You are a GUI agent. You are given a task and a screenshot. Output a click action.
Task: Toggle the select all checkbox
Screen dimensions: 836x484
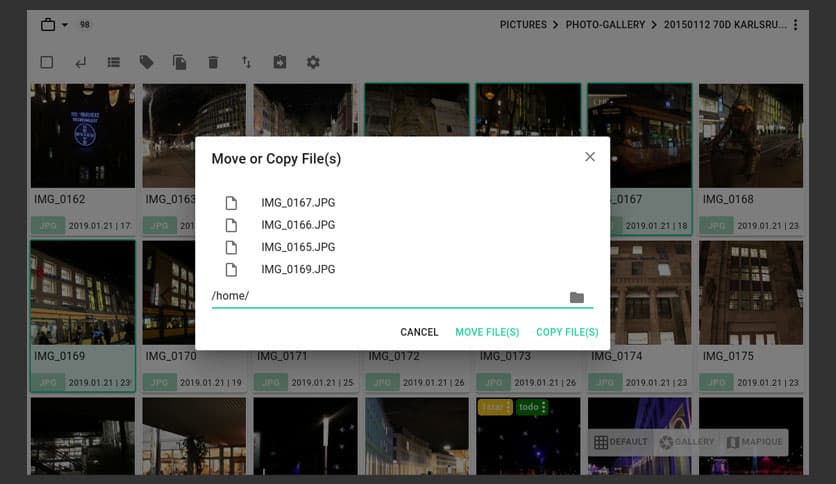click(47, 62)
